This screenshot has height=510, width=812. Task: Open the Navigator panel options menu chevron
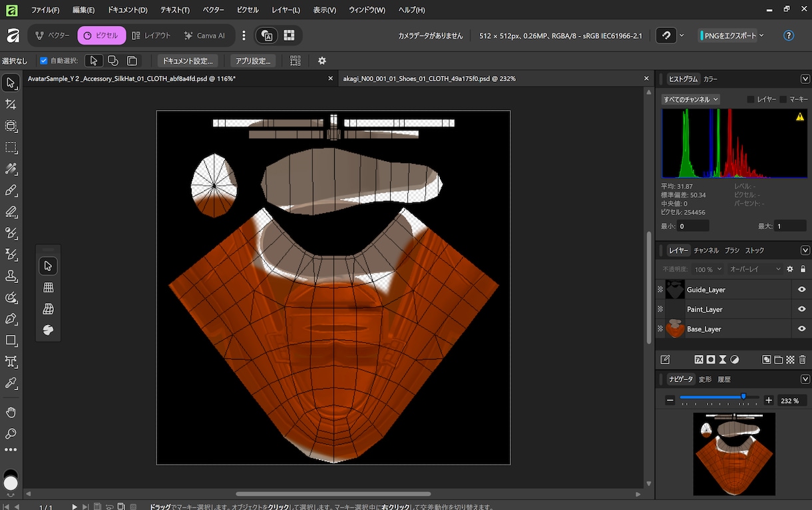pyautogui.click(x=805, y=379)
